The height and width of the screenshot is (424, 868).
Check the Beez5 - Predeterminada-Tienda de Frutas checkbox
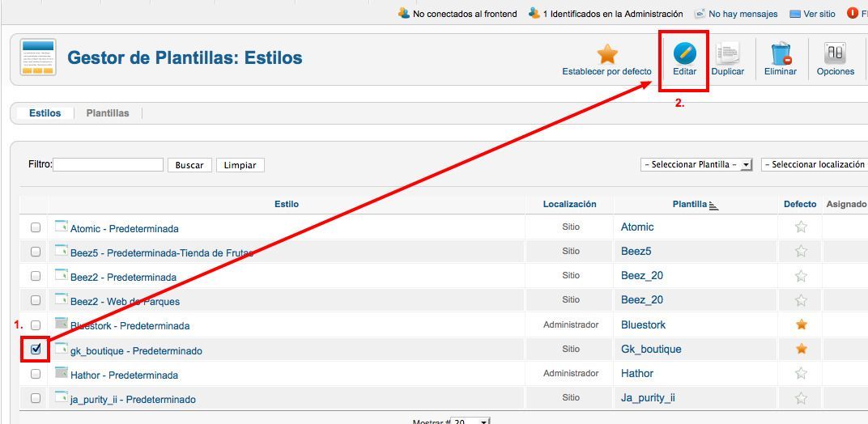tap(36, 252)
